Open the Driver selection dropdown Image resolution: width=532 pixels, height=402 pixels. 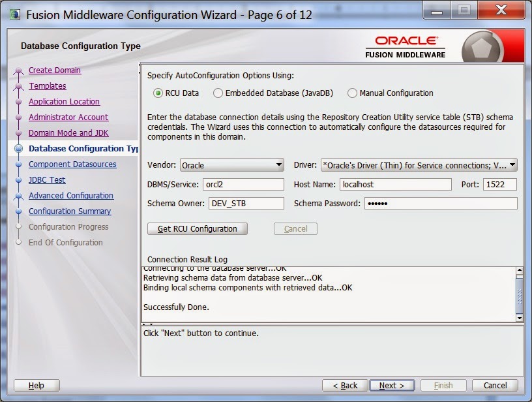click(x=514, y=165)
